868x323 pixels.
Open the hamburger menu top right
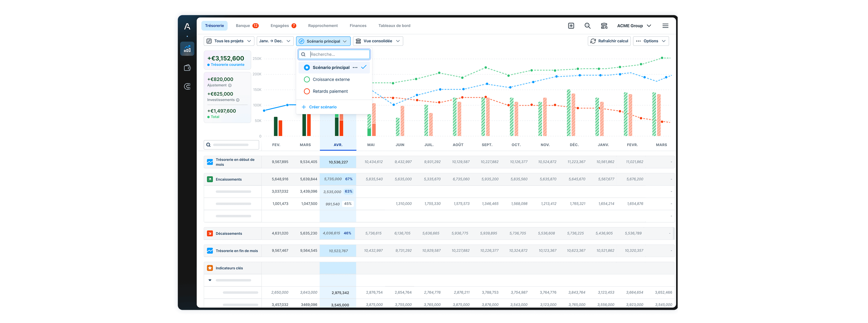665,25
